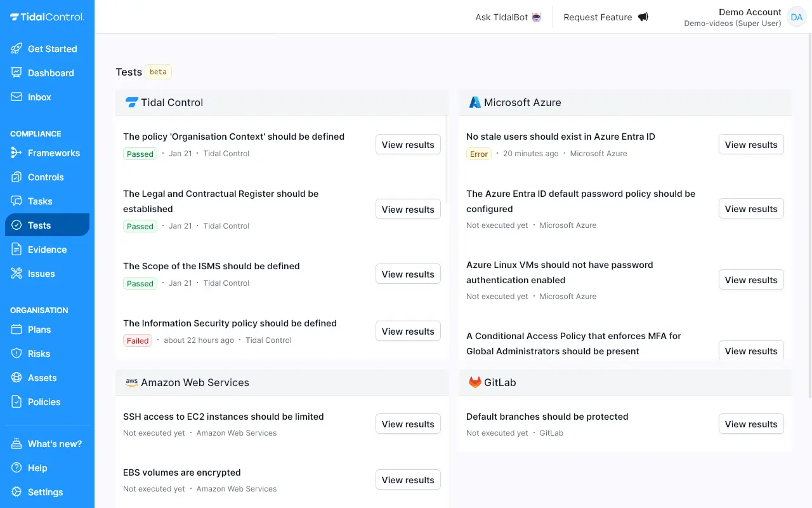This screenshot has width=812, height=508.
Task: Open the Evidence section
Action: (47, 250)
